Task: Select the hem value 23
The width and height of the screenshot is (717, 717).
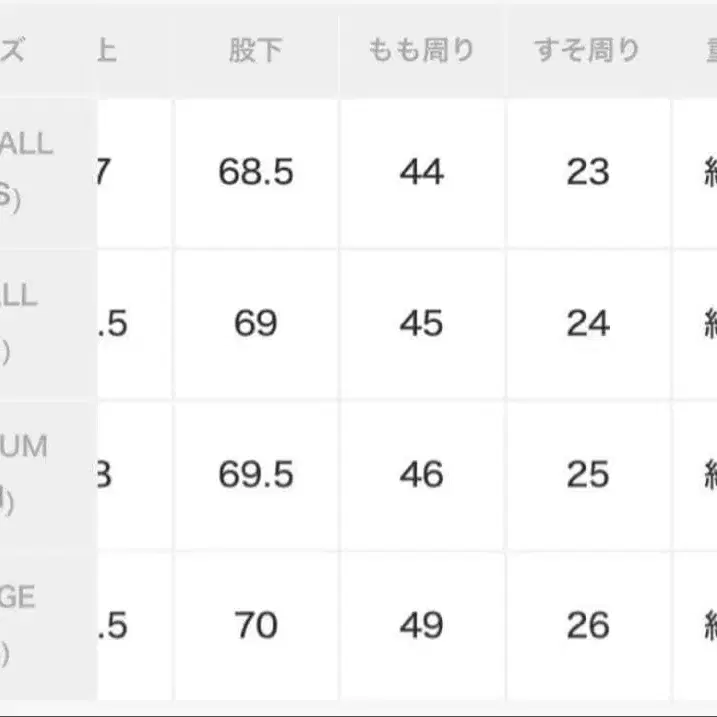Action: [587, 173]
